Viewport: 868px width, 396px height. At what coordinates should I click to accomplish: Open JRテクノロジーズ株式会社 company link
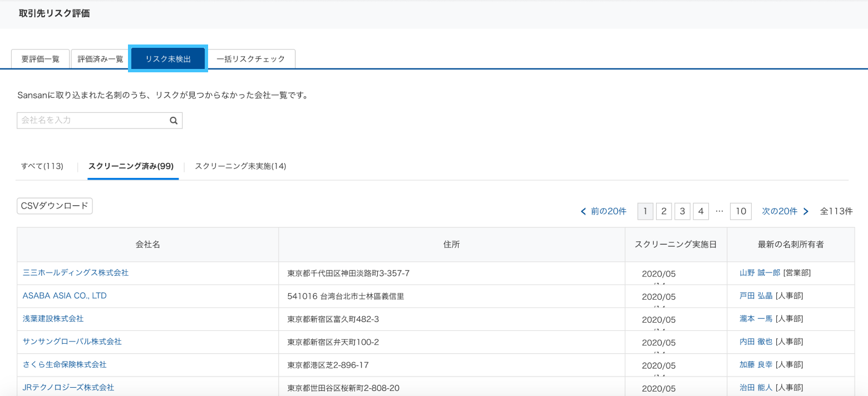pyautogui.click(x=68, y=387)
